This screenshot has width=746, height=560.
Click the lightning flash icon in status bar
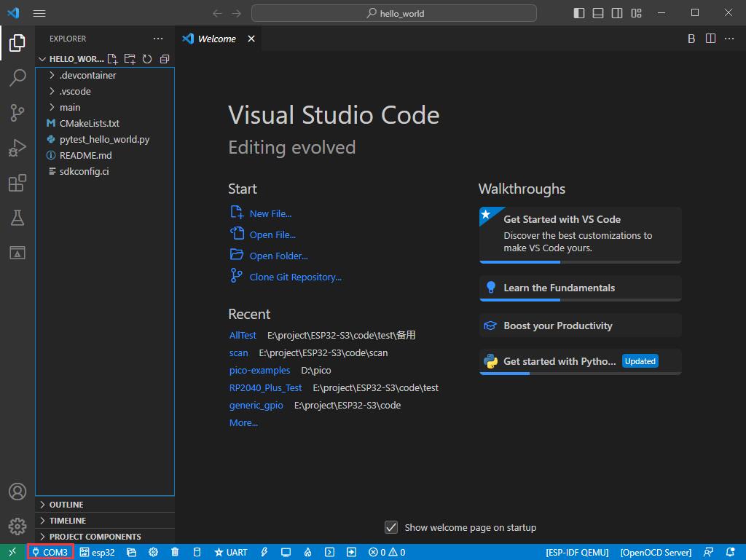pos(264,552)
